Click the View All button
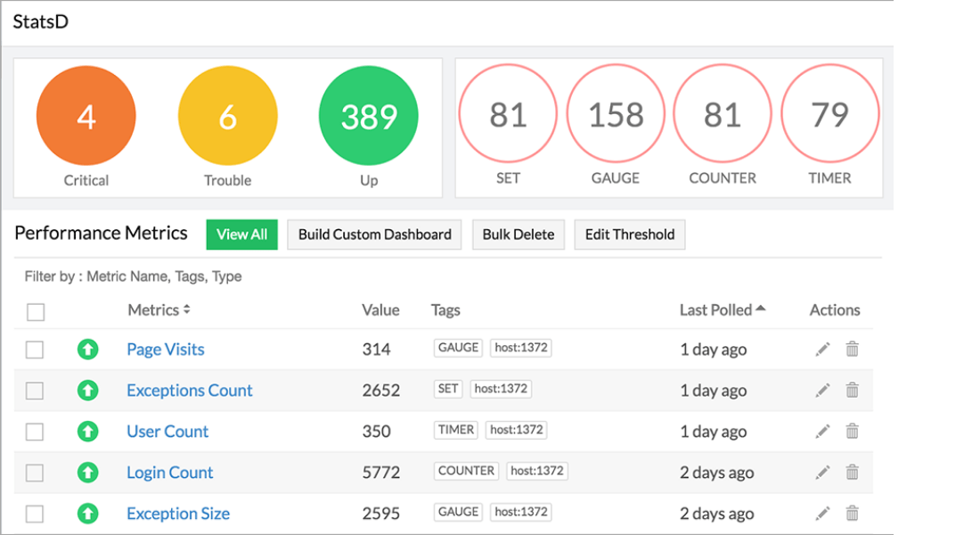This screenshot has width=980, height=535. [x=241, y=235]
